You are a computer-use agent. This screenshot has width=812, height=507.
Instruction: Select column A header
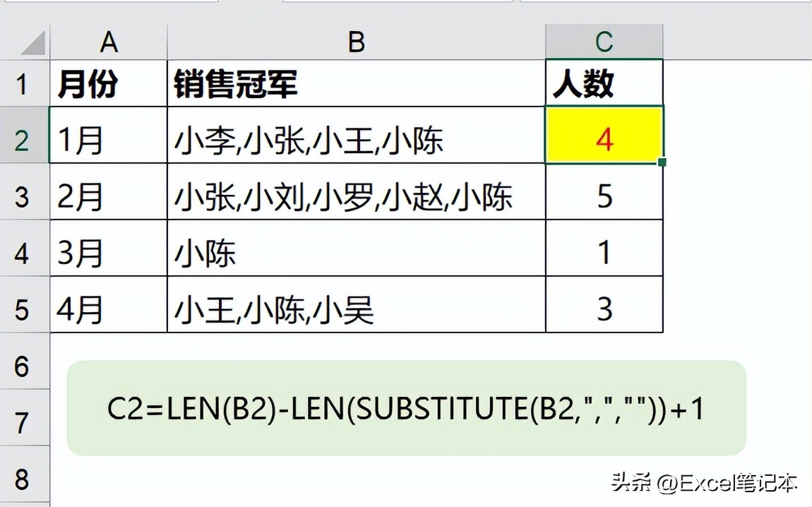tap(109, 42)
